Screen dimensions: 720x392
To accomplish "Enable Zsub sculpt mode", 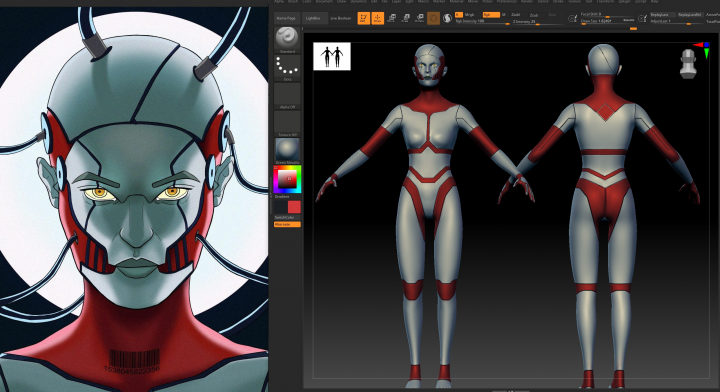I will tap(534, 15).
